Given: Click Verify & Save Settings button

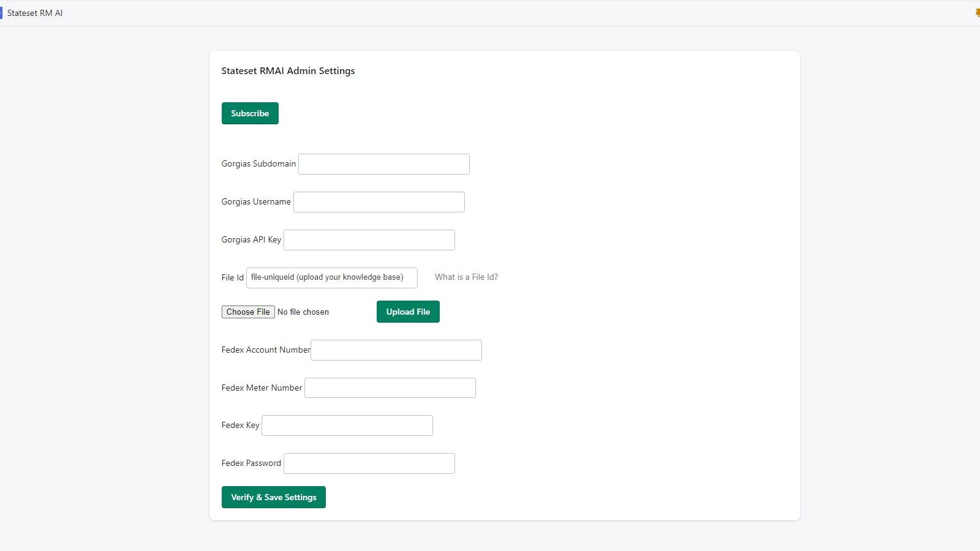Looking at the screenshot, I should 274,497.
